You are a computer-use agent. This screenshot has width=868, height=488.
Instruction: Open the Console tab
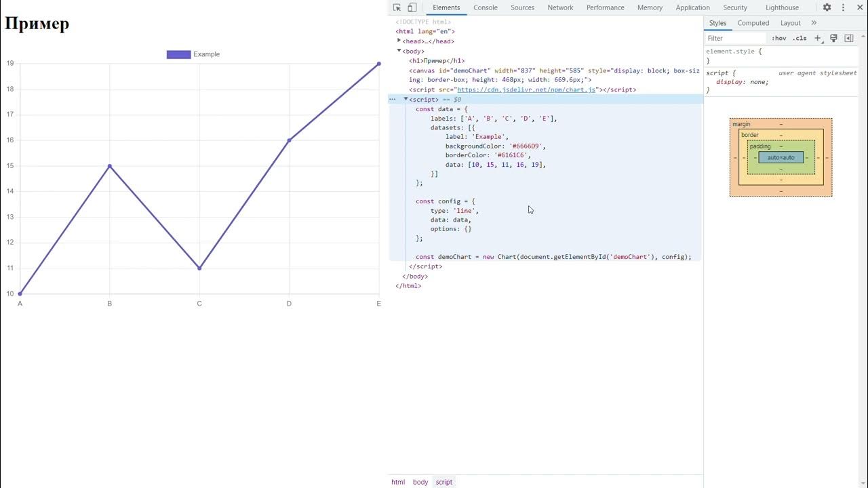(x=486, y=7)
